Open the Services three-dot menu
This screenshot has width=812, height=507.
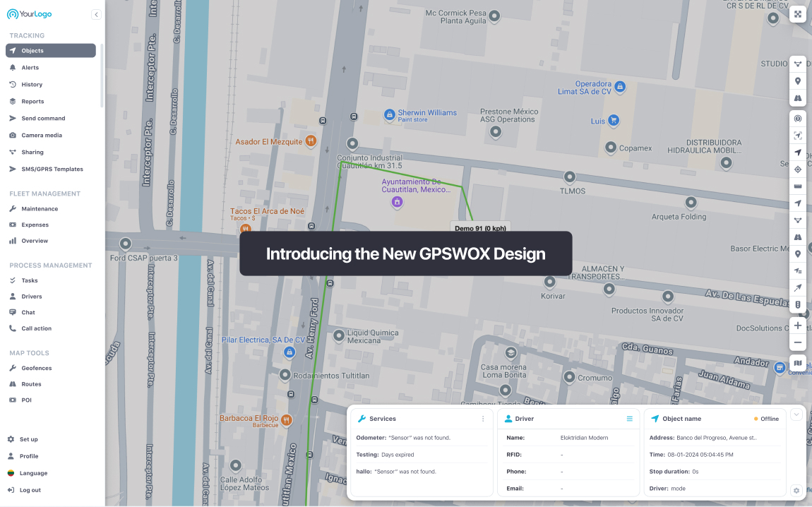[x=483, y=419]
